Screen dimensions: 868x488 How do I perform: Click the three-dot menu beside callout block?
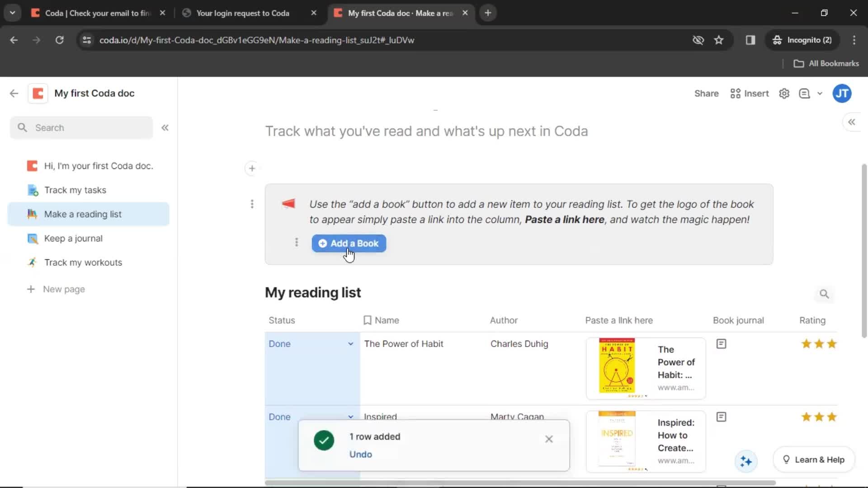point(252,204)
